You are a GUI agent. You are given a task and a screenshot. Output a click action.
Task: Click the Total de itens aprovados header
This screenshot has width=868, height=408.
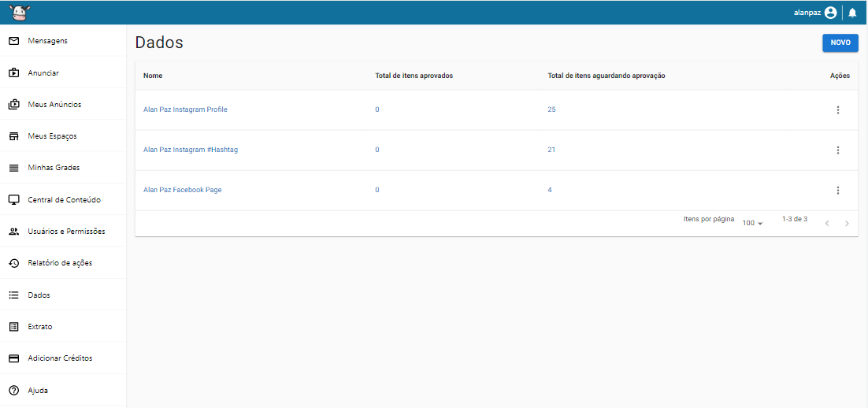[x=414, y=76]
